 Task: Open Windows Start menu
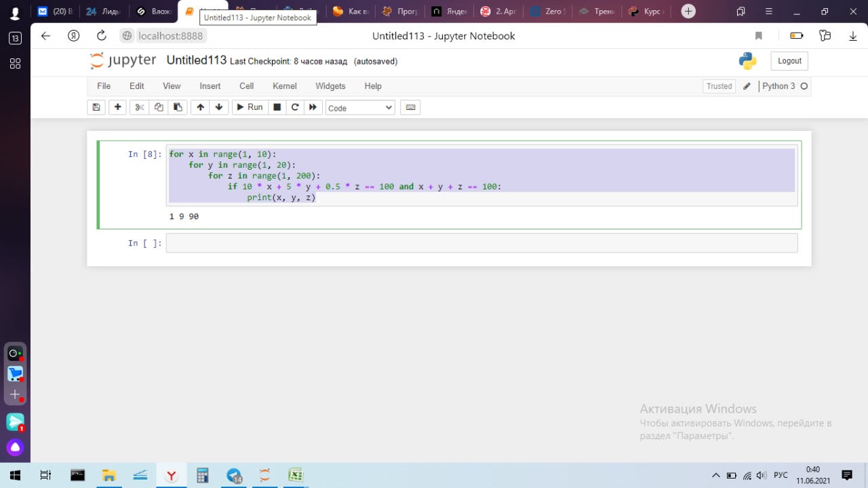tap(15, 475)
